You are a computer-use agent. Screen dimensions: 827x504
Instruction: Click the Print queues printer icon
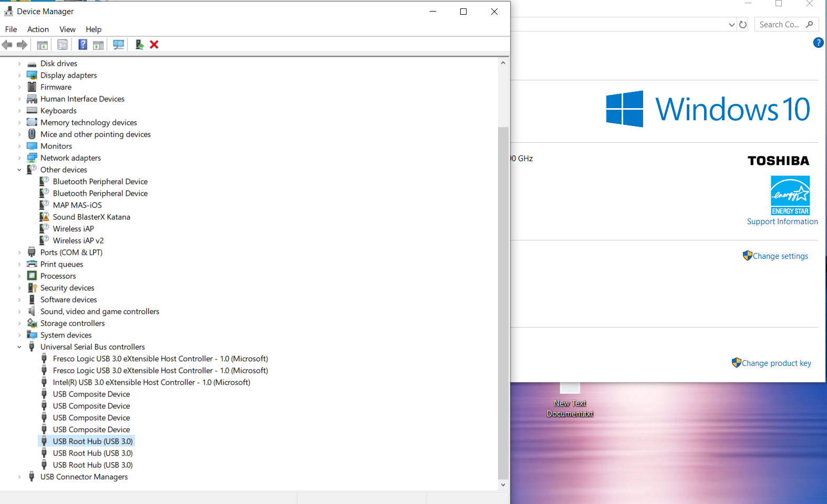32,264
